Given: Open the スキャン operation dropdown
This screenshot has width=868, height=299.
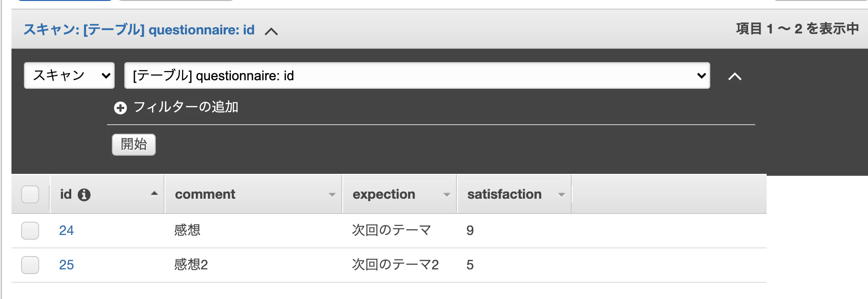Looking at the screenshot, I should (69, 75).
